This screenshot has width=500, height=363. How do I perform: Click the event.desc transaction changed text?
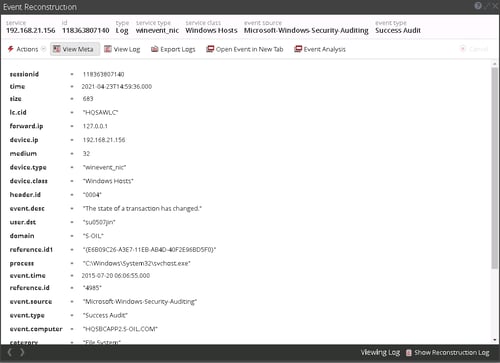point(142,208)
